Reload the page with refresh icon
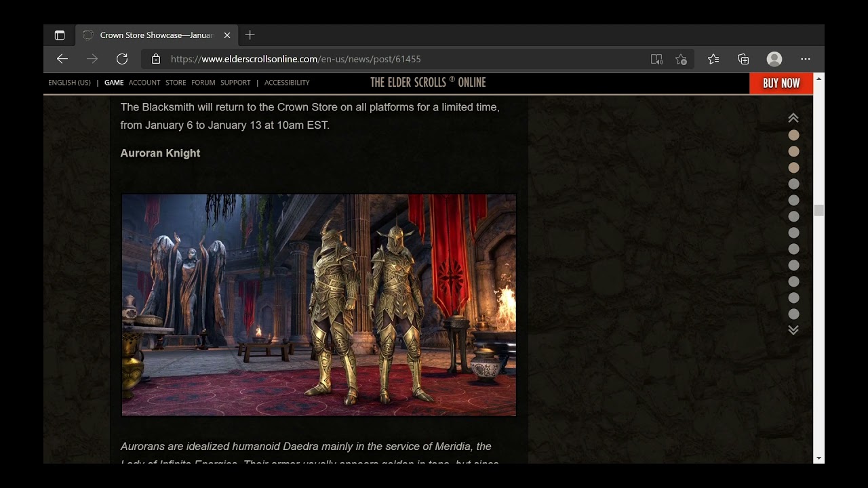 tap(122, 59)
